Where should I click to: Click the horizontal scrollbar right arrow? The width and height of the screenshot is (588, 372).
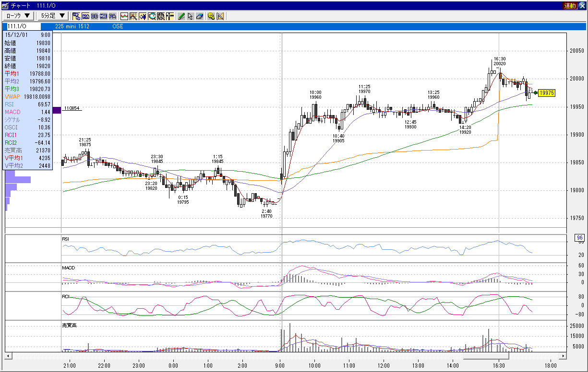[563, 356]
